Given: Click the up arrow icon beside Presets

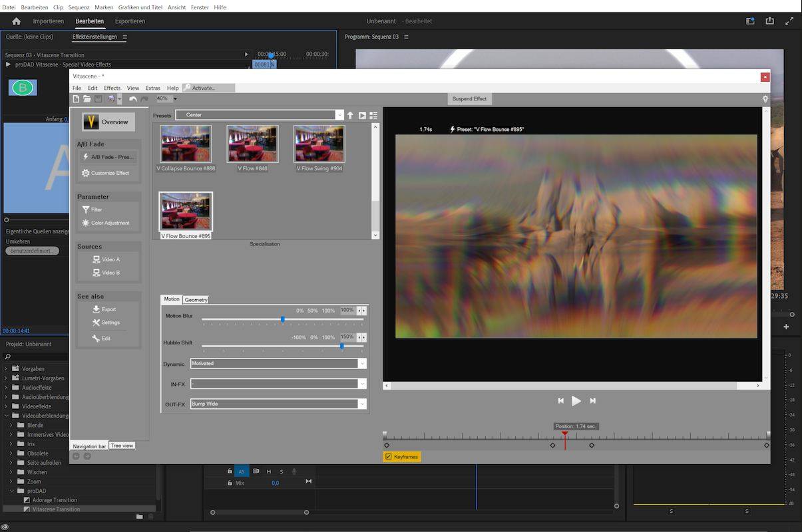Looking at the screenshot, I should click(x=350, y=115).
